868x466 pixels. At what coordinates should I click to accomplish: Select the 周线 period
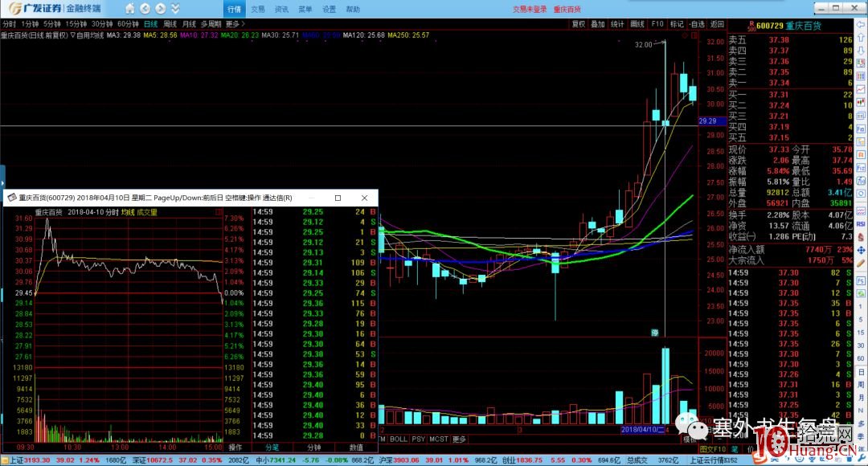pyautogui.click(x=170, y=24)
